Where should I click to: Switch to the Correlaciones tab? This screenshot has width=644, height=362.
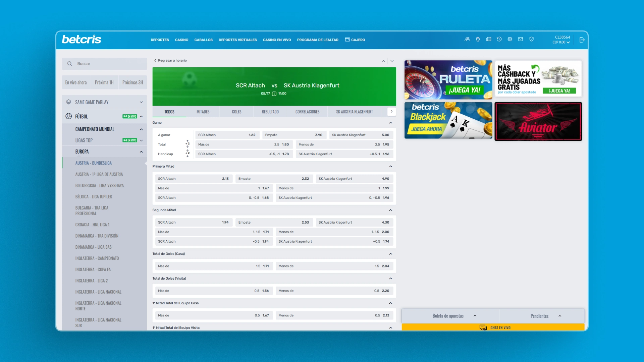[307, 112]
